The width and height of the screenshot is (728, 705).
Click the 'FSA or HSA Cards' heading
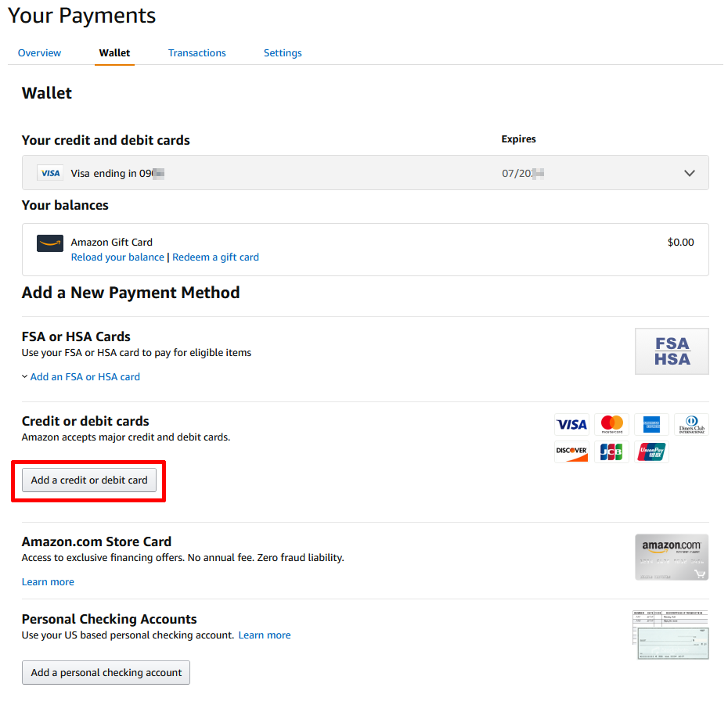[x=76, y=336]
